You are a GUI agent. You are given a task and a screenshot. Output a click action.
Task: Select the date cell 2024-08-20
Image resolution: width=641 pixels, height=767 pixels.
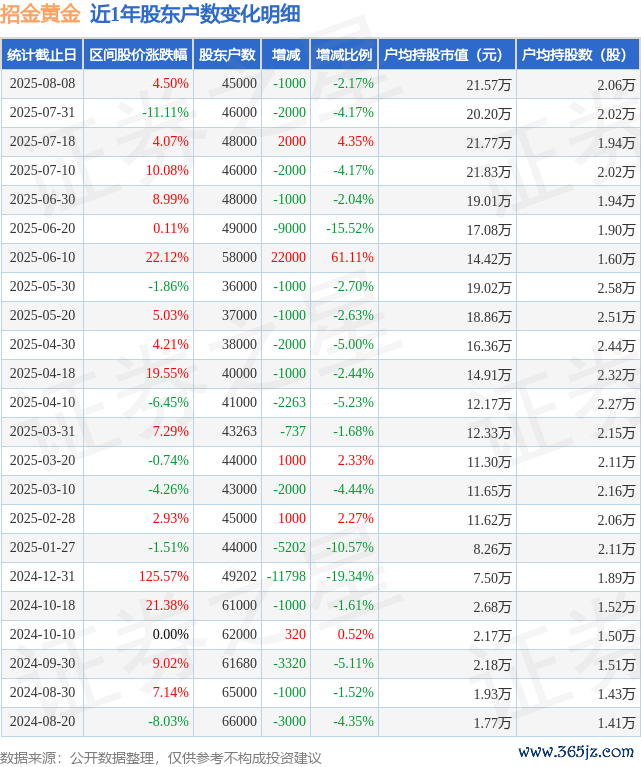coord(43,722)
